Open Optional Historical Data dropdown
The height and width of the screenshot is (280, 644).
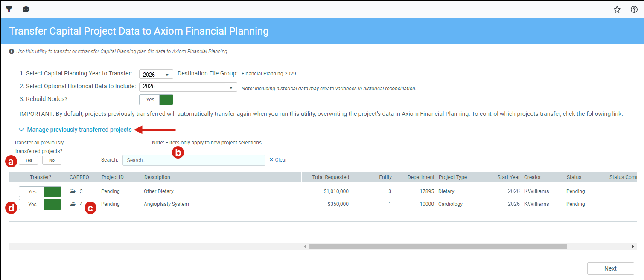point(188,87)
